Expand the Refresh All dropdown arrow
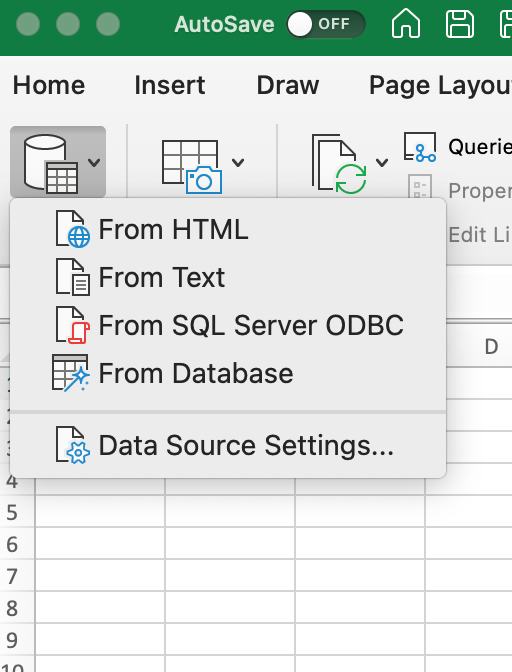This screenshot has height=672, width=512. pos(382,162)
